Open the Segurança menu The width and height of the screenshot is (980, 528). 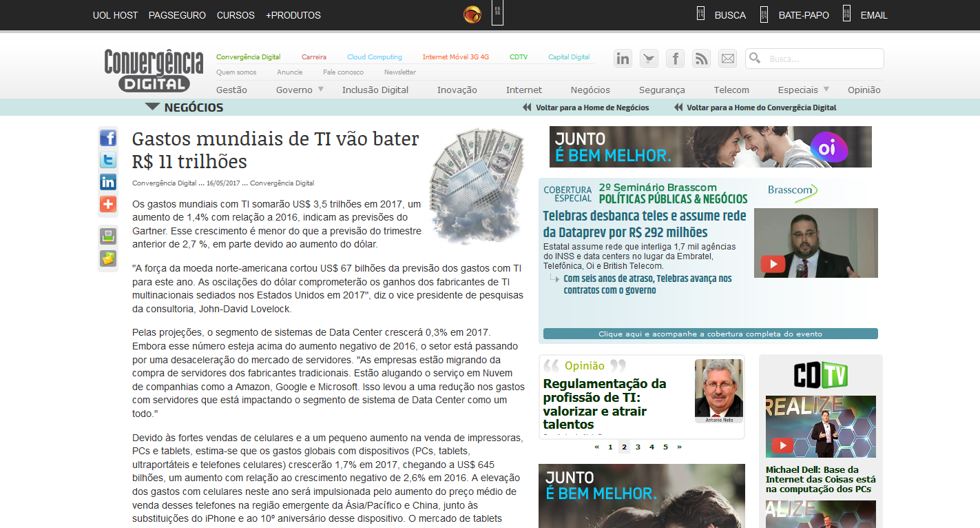pyautogui.click(x=662, y=90)
